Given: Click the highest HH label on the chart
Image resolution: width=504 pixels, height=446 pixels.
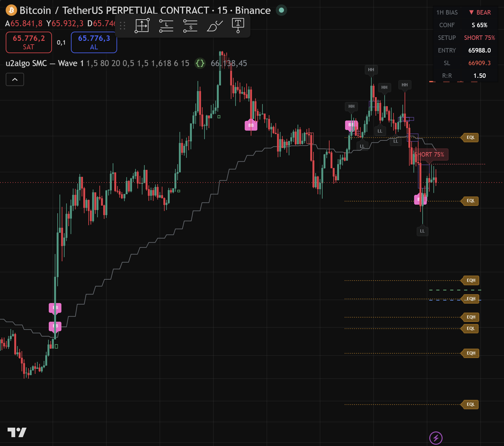Looking at the screenshot, I should point(371,70).
